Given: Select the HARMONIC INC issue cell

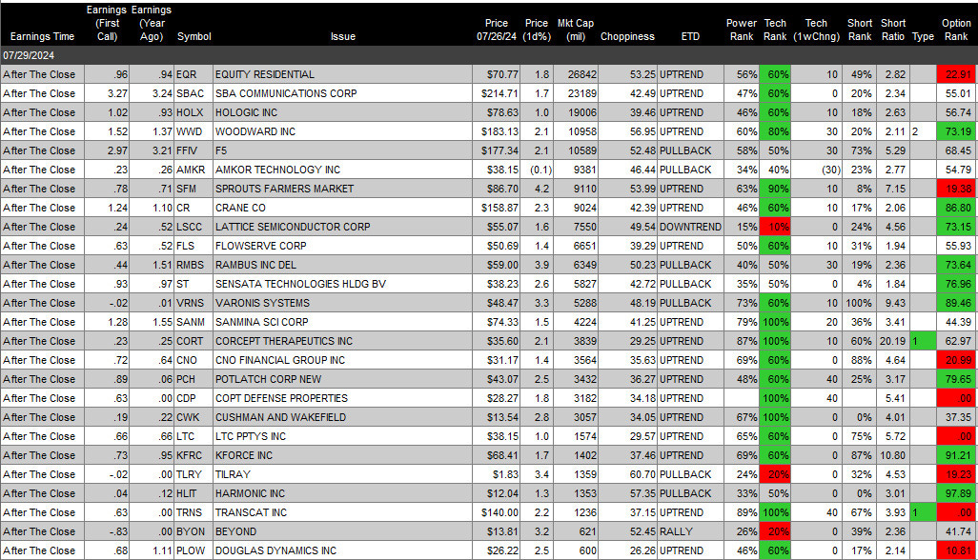Looking at the screenshot, I should coord(342,493).
